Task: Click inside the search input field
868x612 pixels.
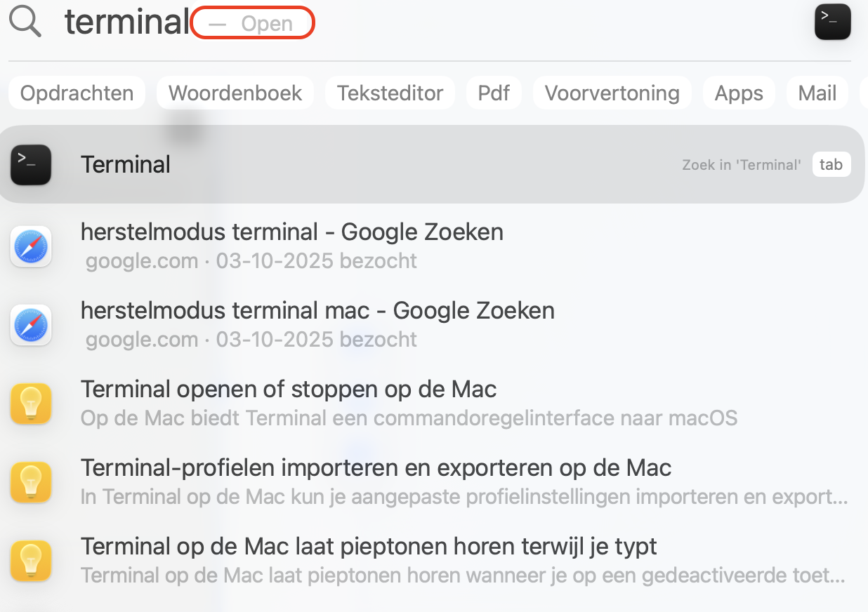Action: tap(126, 21)
